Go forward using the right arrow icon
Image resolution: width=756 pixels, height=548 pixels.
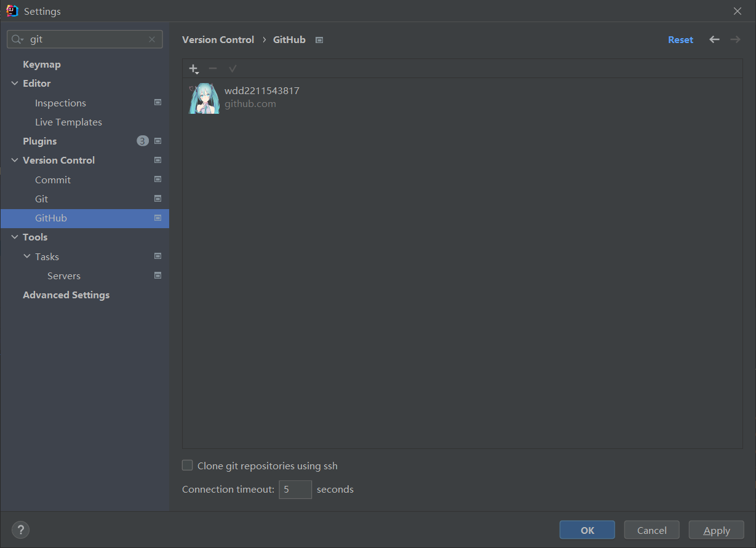[735, 39]
